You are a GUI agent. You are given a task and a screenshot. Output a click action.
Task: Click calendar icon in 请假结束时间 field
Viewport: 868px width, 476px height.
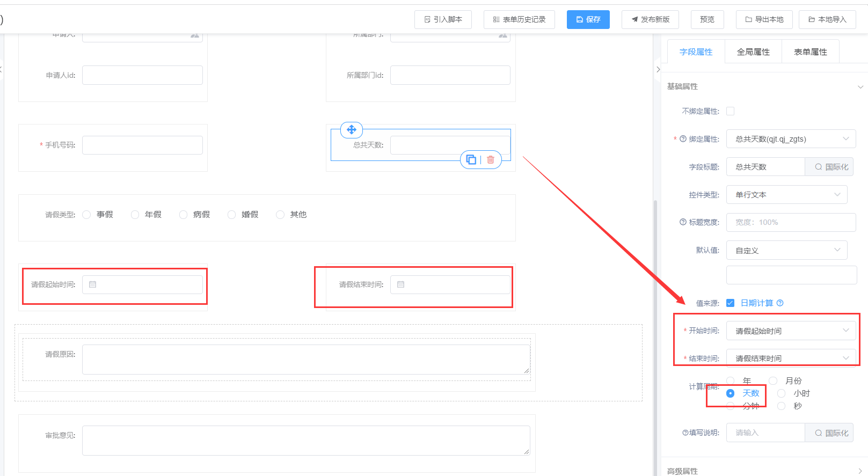point(400,284)
